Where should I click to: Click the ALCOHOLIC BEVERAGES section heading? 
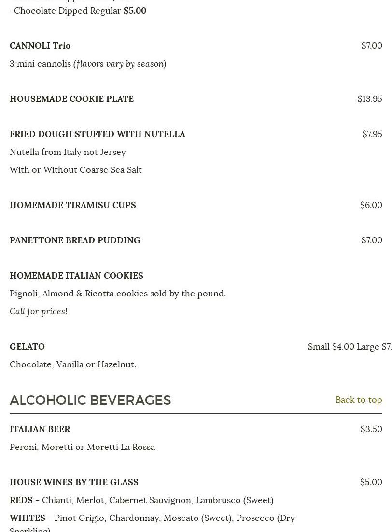tap(90, 400)
